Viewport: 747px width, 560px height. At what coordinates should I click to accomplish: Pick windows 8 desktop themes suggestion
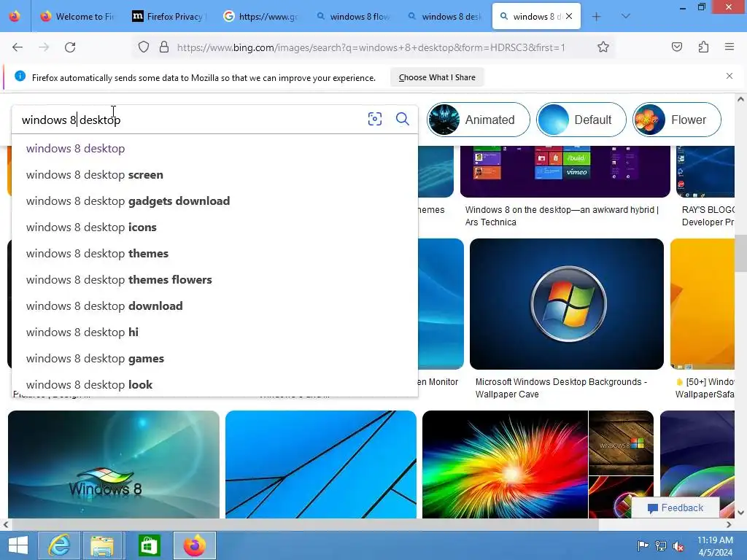(215, 253)
